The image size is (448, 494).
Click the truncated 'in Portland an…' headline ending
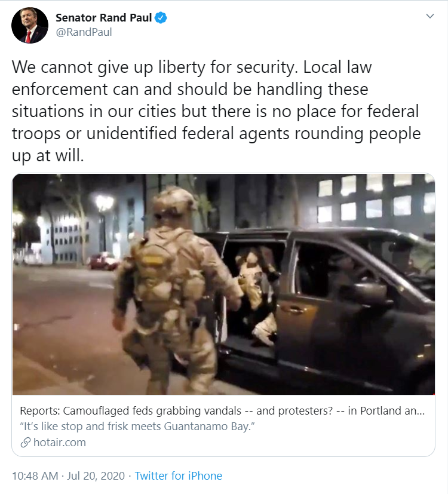pyautogui.click(x=386, y=411)
